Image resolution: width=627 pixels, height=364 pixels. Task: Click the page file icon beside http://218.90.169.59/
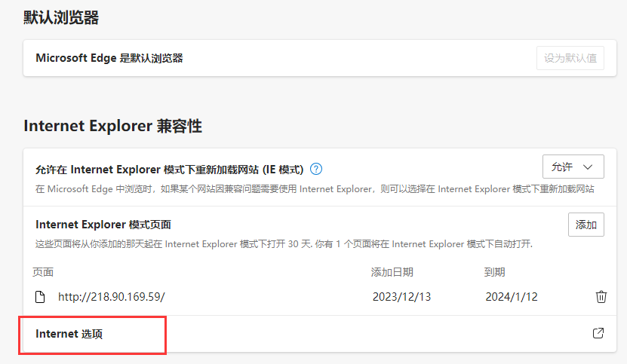(x=40, y=297)
